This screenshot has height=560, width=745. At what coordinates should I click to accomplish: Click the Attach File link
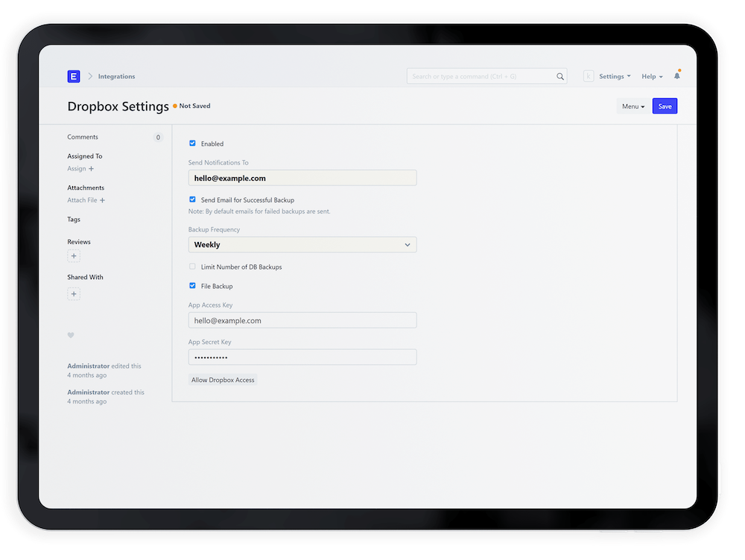click(x=82, y=200)
